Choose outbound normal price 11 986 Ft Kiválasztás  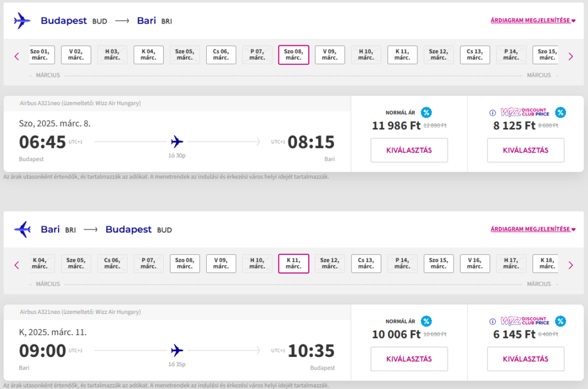point(409,150)
